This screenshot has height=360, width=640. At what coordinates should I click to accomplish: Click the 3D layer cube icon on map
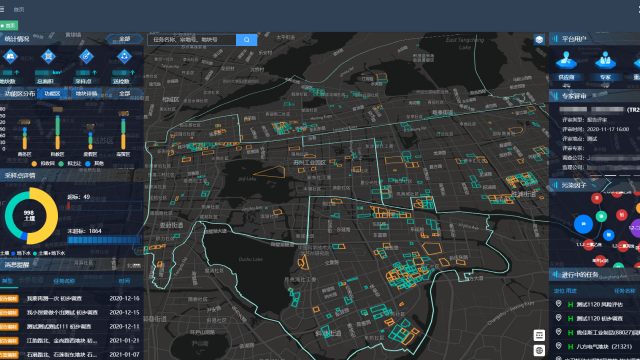pyautogui.click(x=539, y=40)
